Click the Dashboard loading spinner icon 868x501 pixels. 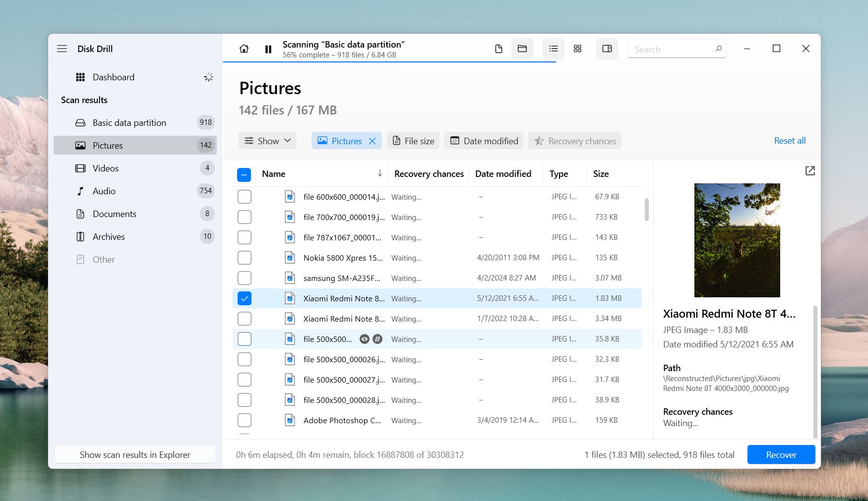(209, 77)
